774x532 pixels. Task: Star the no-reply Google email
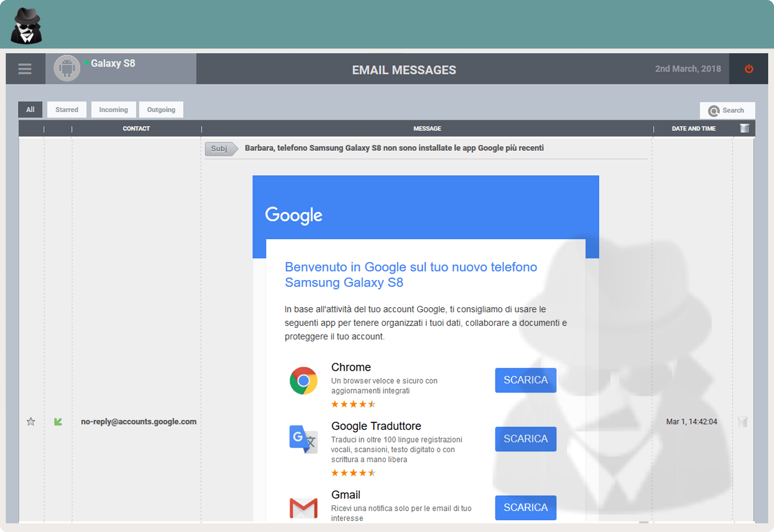(x=31, y=422)
